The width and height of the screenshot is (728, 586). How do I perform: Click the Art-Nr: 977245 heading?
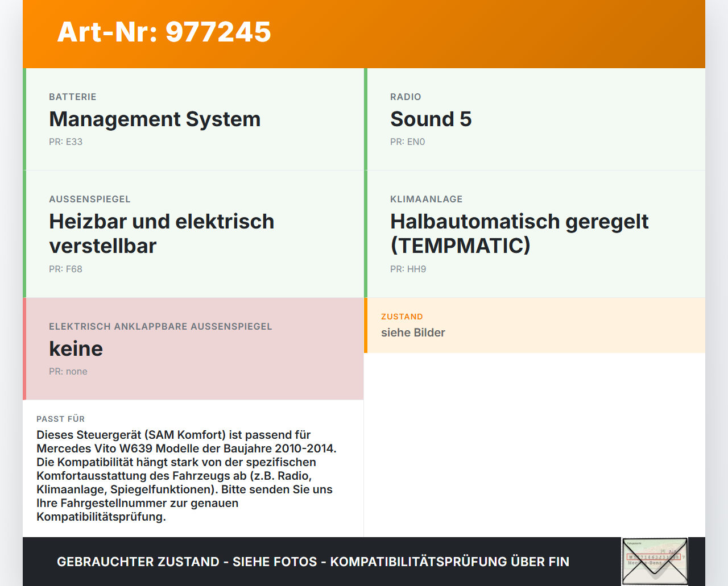[x=164, y=32]
